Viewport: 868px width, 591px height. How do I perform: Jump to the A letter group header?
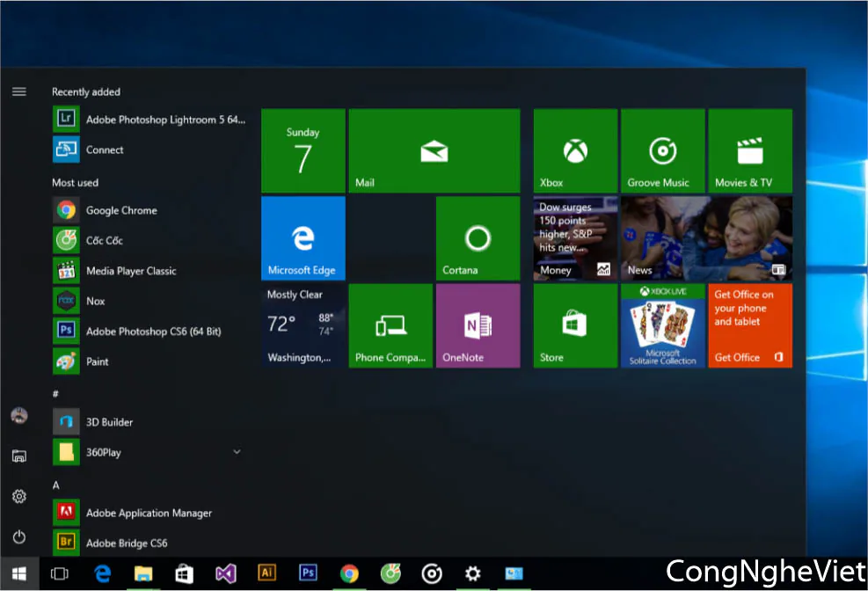click(56, 485)
